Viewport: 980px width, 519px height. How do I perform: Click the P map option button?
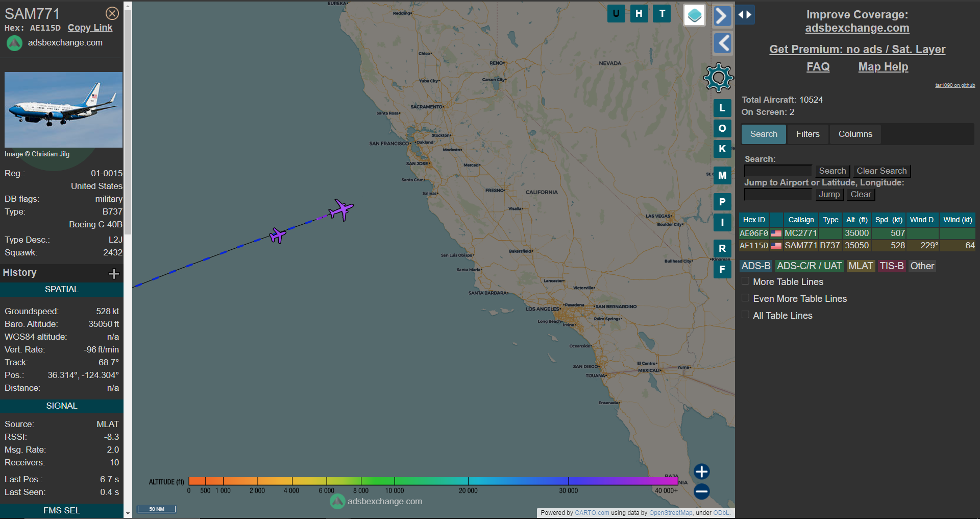(722, 202)
